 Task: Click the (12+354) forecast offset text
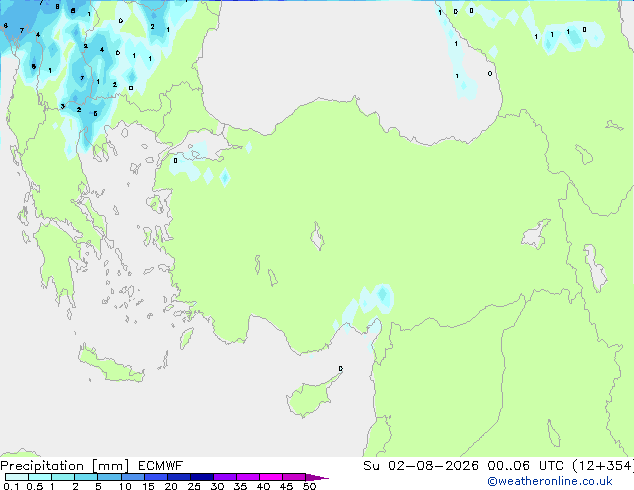point(603,466)
